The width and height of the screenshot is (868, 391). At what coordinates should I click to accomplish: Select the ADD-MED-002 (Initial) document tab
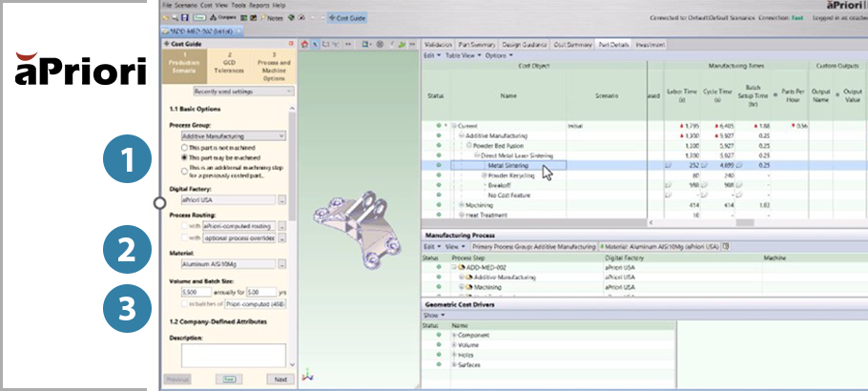tap(200, 31)
